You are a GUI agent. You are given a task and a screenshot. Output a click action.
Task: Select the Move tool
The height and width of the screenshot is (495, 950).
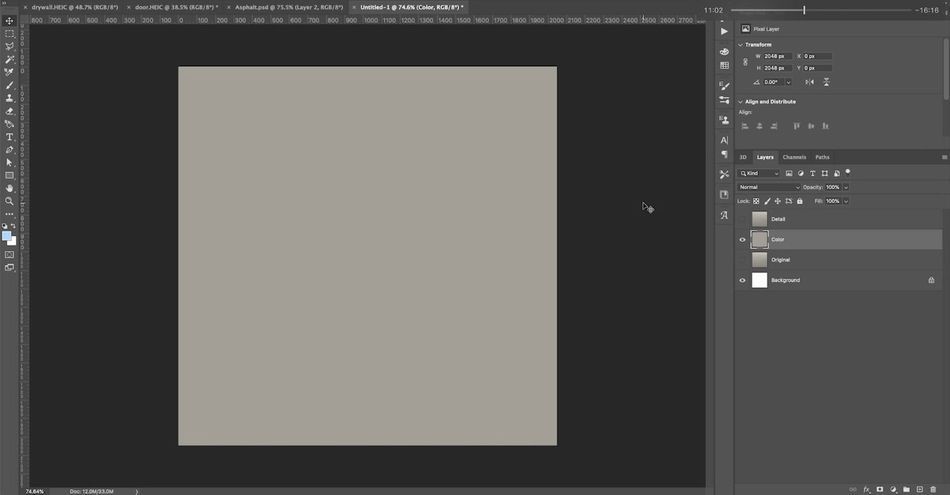(9, 21)
